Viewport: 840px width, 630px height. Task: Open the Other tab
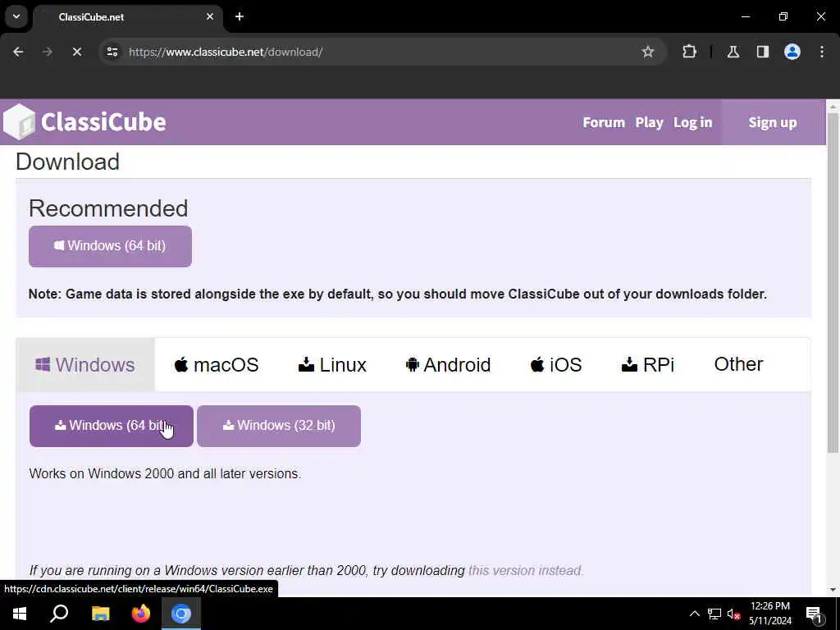pyautogui.click(x=738, y=364)
